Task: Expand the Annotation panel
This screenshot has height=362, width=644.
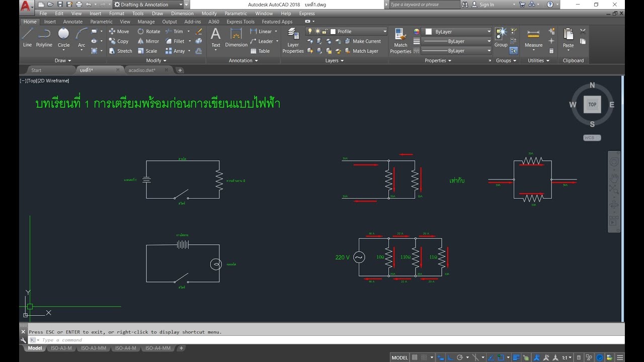Action: coord(243,60)
